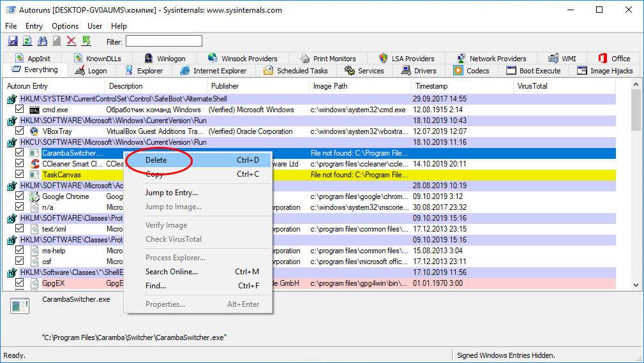Open the Entry menu

pyautogui.click(x=34, y=26)
